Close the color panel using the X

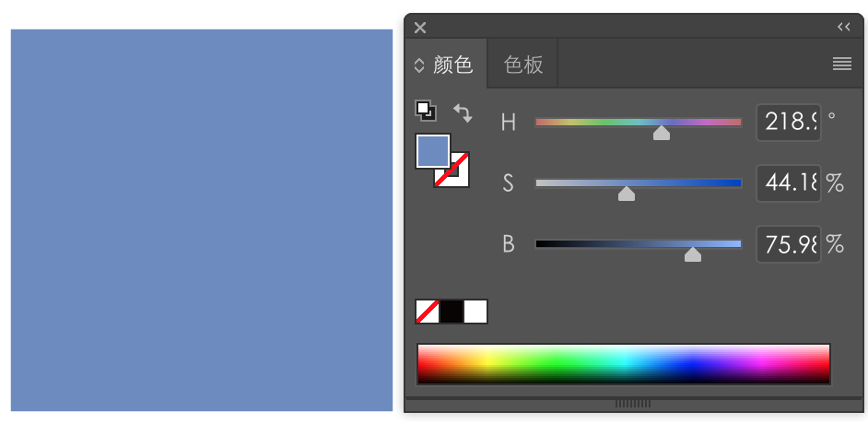pos(420,28)
